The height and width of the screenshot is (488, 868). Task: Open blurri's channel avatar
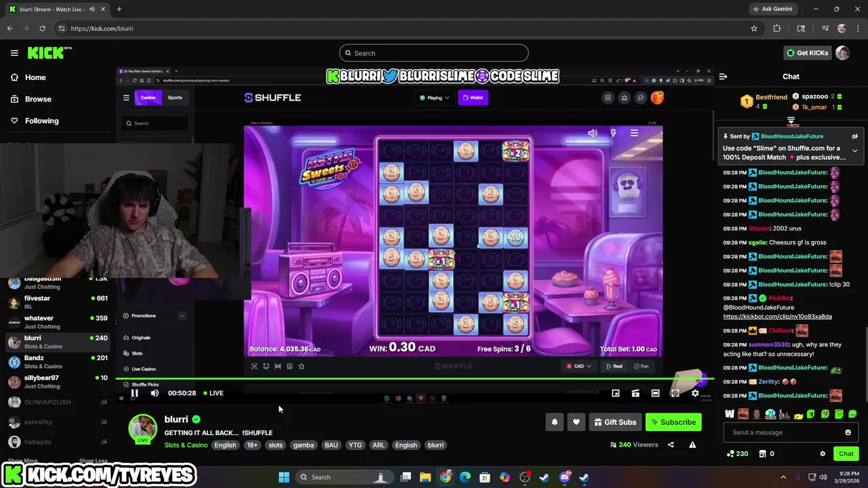pyautogui.click(x=142, y=428)
